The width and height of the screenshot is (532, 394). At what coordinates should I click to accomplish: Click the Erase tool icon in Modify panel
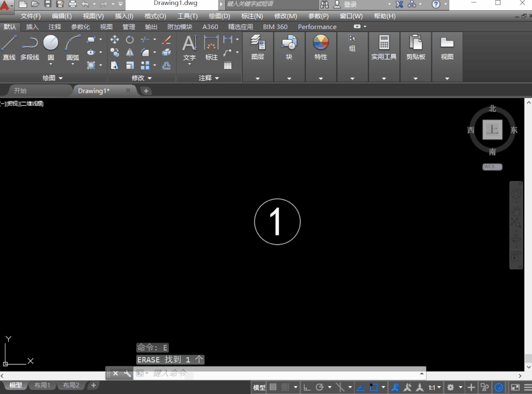[x=166, y=40]
